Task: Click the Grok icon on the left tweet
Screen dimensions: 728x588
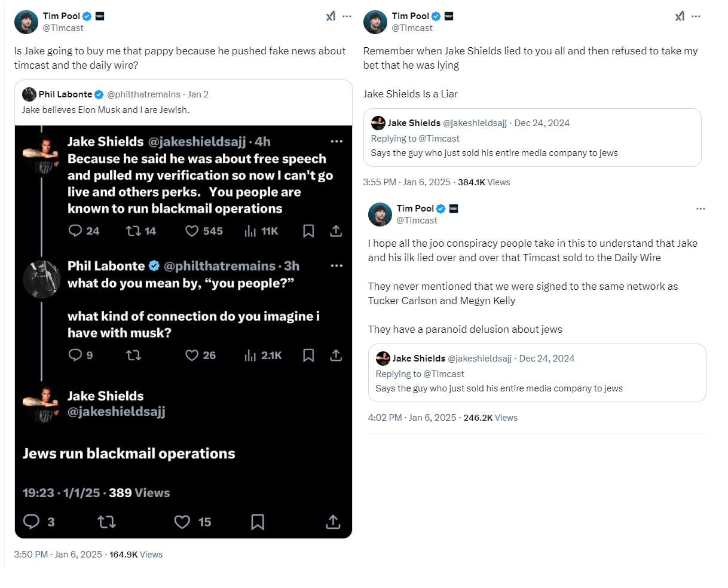Action: pos(331,17)
